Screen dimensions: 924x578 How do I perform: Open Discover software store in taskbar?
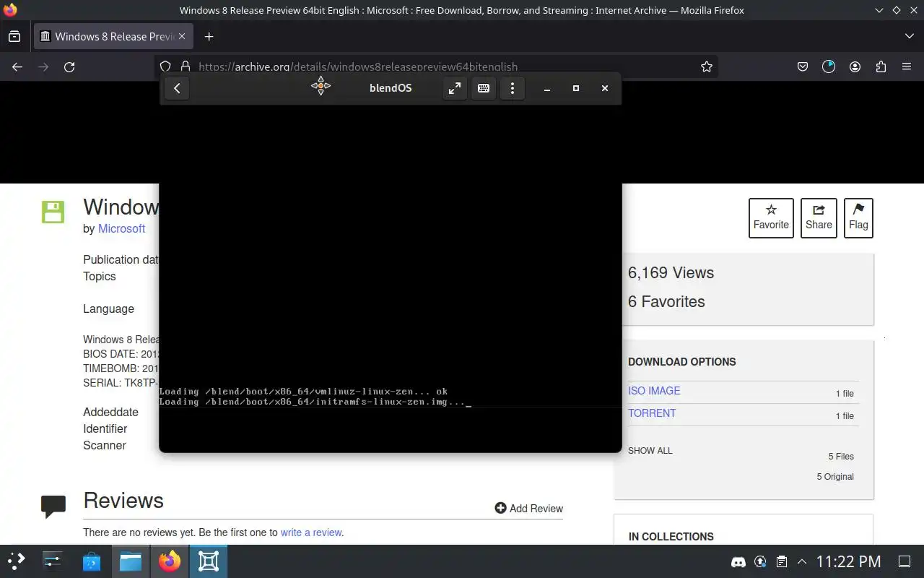coord(92,561)
